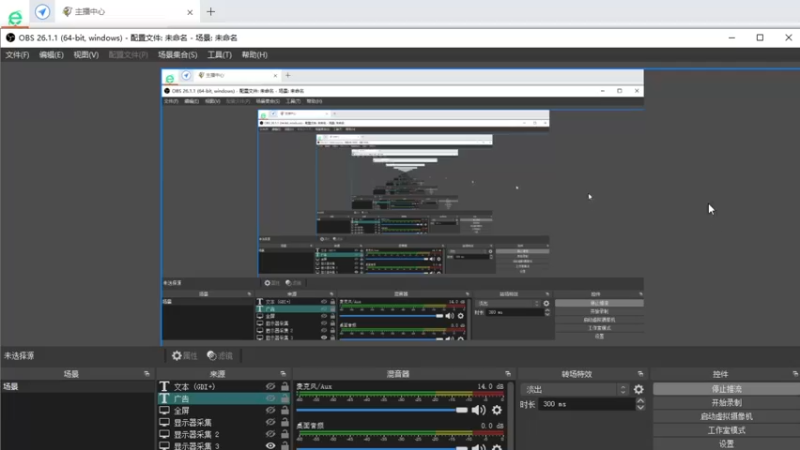This screenshot has width=800, height=450.
Task: Select the 全屏 source row
Action: click(223, 410)
